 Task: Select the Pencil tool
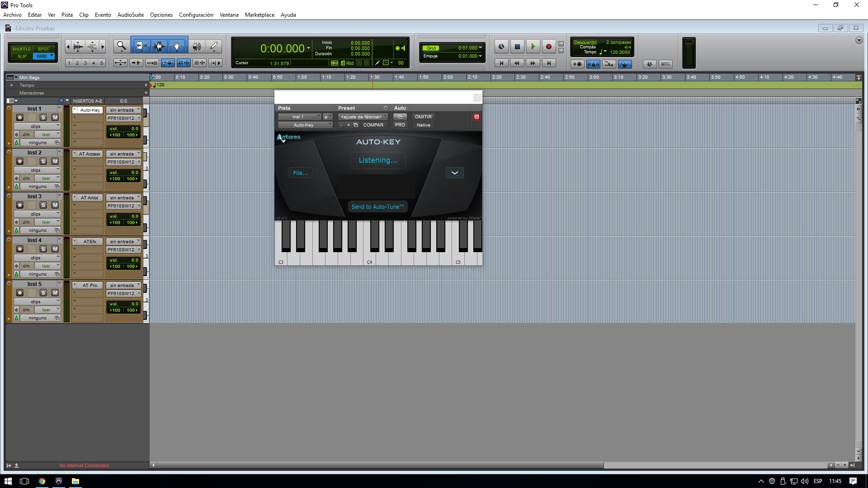coord(213,46)
